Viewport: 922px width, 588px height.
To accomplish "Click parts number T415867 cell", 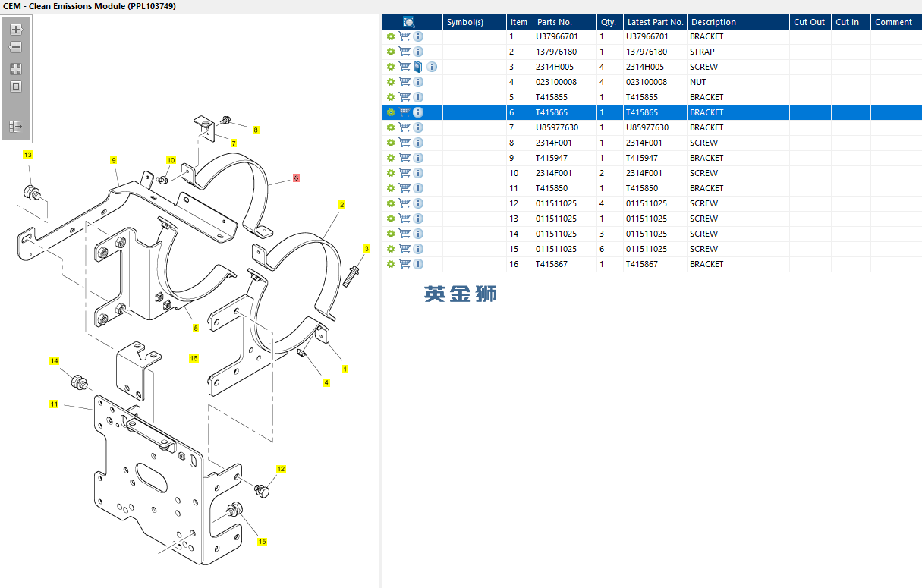I will (565, 264).
